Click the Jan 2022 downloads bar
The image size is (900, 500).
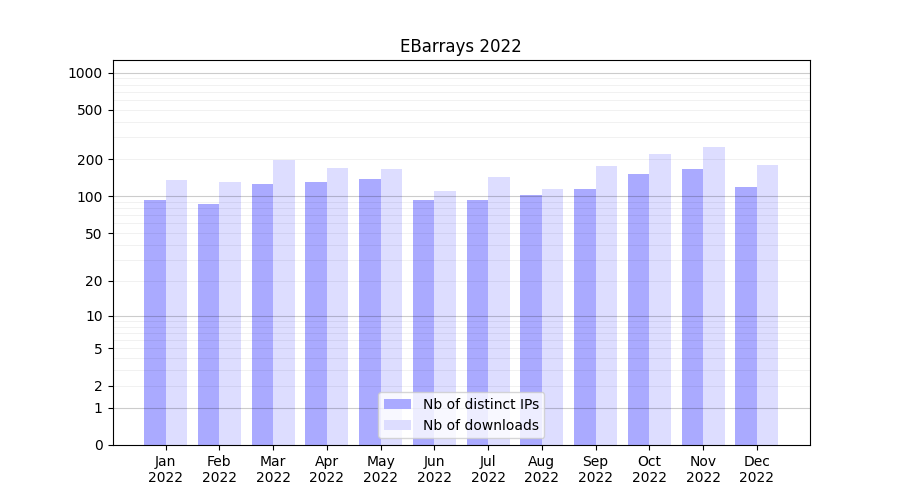[x=176, y=310]
